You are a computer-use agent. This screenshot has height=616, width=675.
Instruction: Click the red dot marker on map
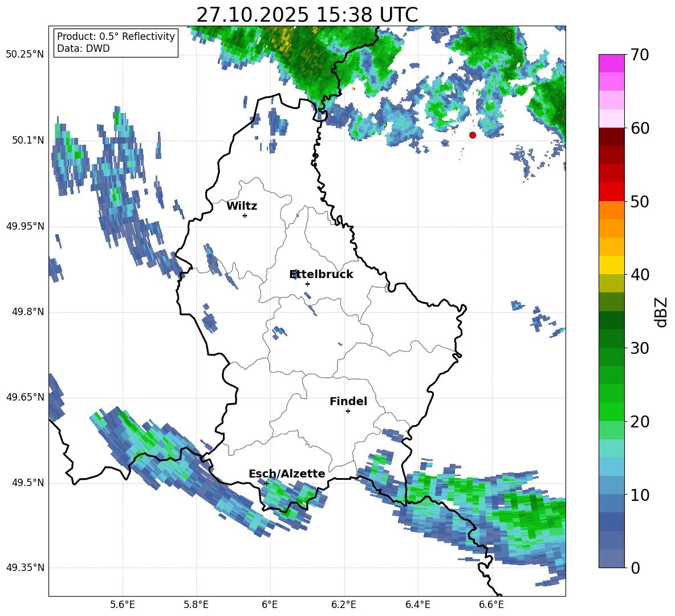pos(473,135)
